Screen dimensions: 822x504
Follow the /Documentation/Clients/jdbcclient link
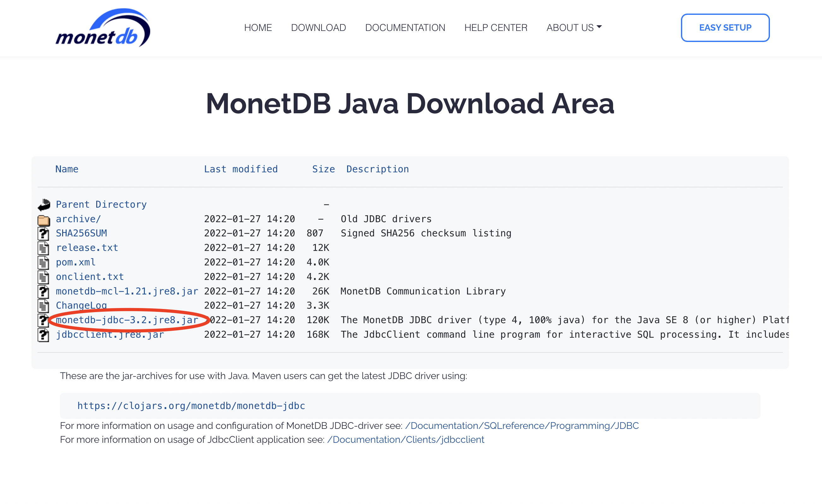[x=405, y=440]
